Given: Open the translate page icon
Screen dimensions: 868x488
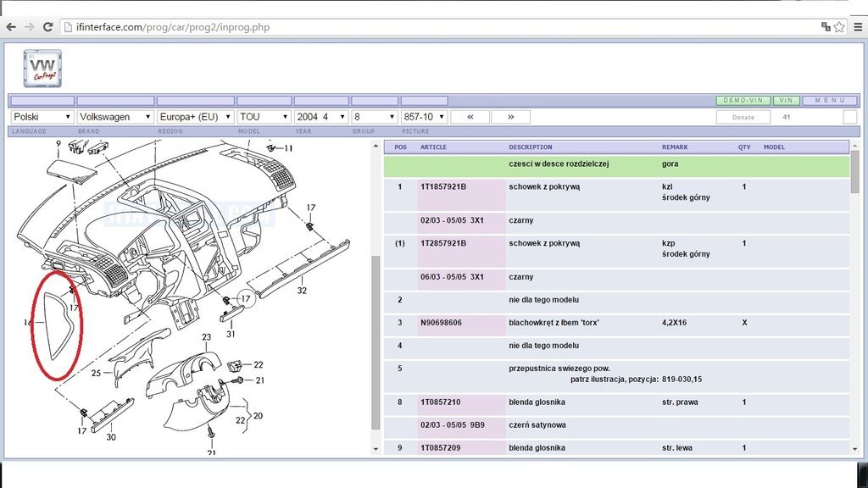Looking at the screenshot, I should (826, 26).
